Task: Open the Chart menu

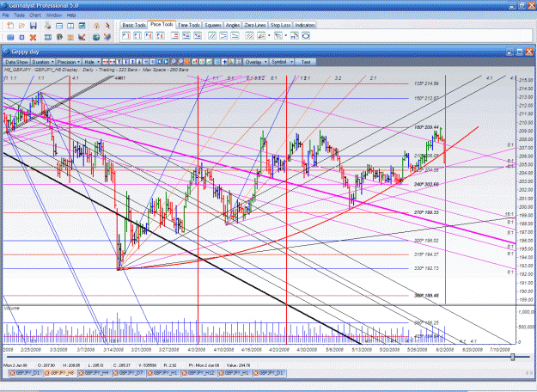Action: (x=35, y=15)
